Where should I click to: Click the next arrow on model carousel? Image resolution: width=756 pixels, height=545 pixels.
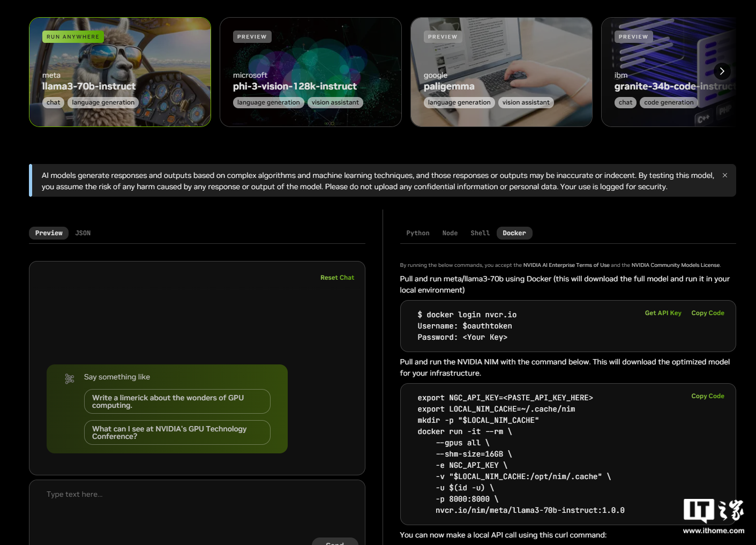pyautogui.click(x=722, y=71)
